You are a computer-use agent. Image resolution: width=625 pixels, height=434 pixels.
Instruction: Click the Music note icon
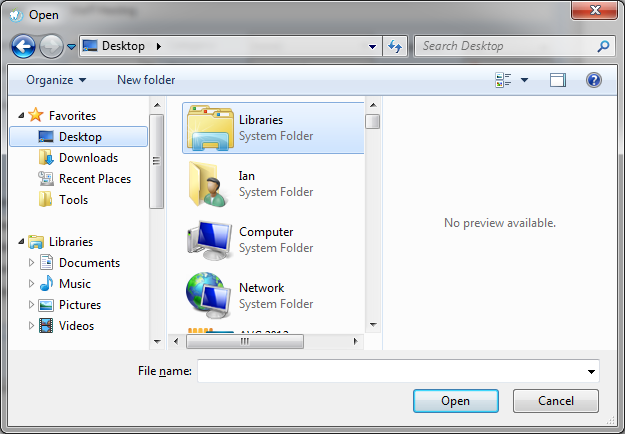[46, 283]
